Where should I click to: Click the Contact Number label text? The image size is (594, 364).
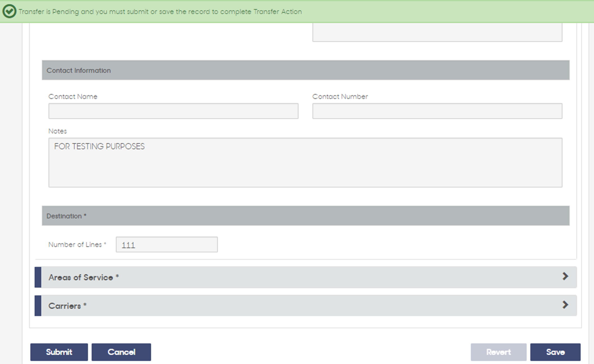(x=340, y=96)
